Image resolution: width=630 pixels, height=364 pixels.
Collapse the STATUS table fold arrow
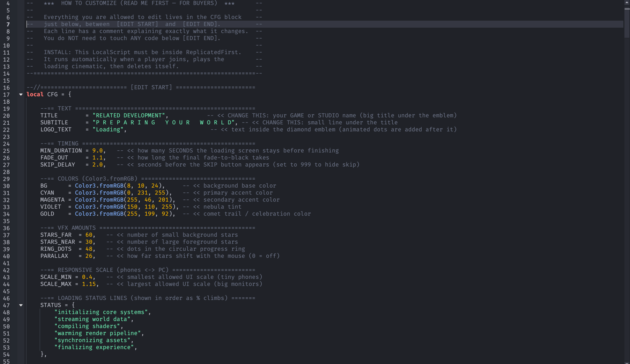click(x=21, y=305)
